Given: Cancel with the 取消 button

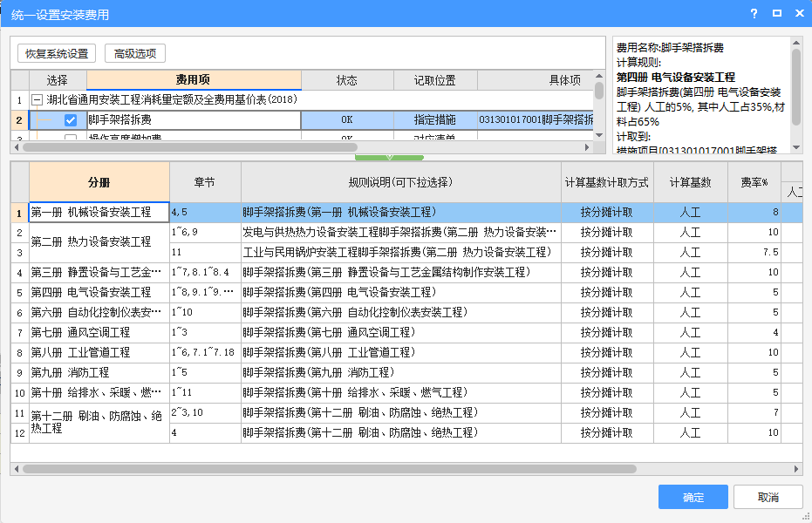Looking at the screenshot, I should click(768, 497).
